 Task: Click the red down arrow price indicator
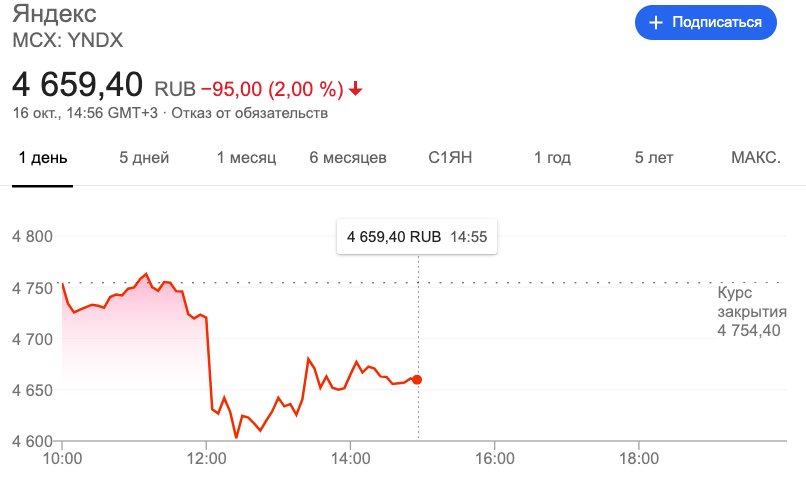(355, 89)
